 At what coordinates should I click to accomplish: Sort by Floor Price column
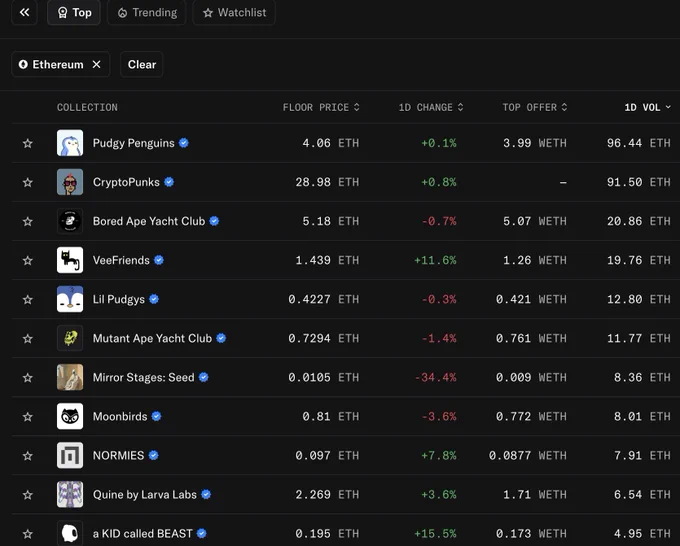coord(321,107)
